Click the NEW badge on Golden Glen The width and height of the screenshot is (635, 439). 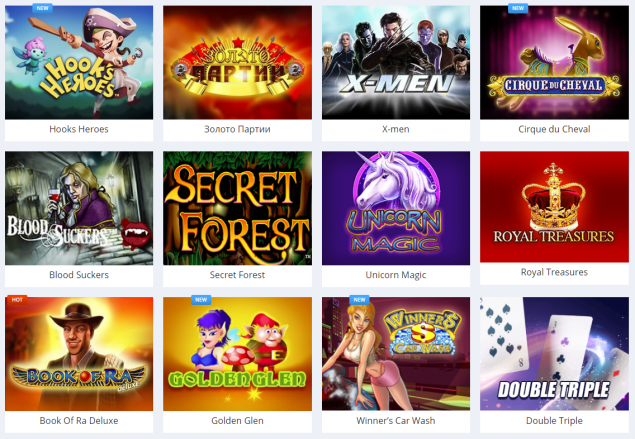tap(201, 300)
